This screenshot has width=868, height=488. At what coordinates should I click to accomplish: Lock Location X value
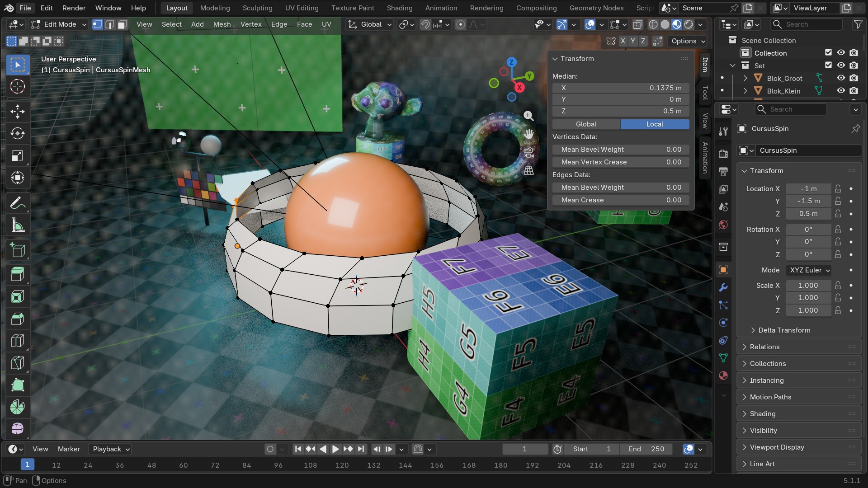(x=838, y=188)
